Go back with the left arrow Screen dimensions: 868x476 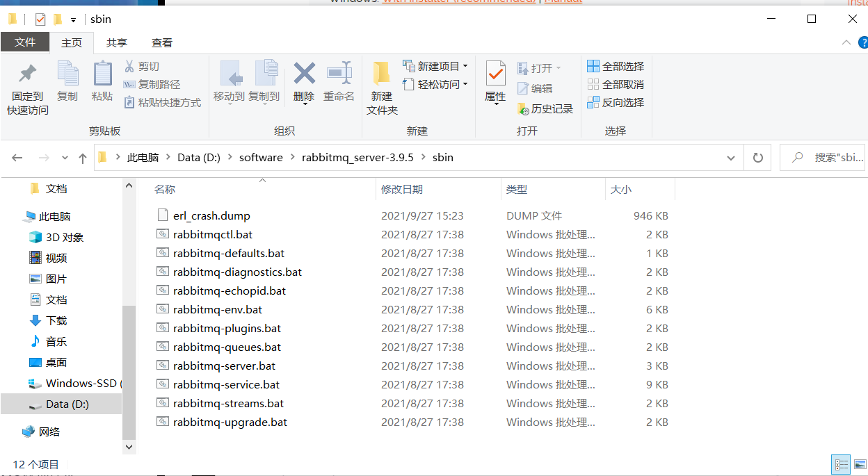click(x=17, y=158)
